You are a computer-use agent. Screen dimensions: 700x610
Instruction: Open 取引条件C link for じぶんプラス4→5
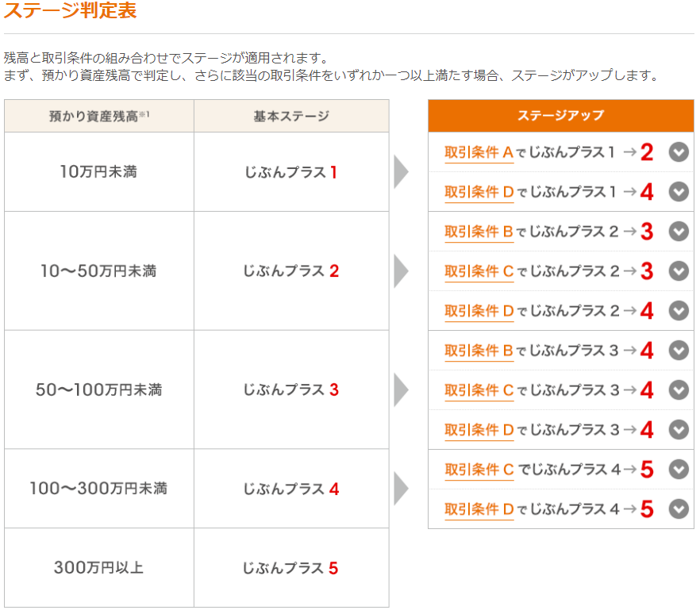click(x=479, y=470)
